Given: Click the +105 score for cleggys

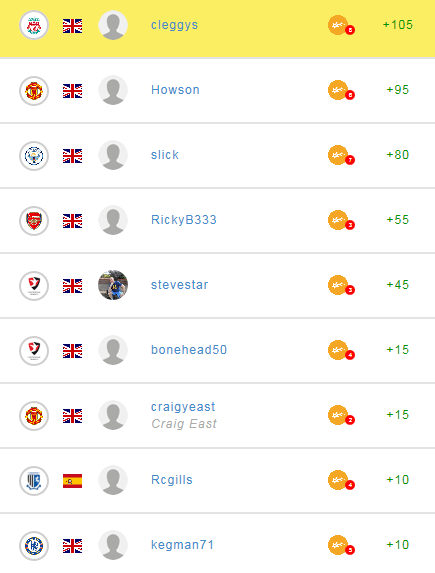Looking at the screenshot, I should pyautogui.click(x=398, y=25).
